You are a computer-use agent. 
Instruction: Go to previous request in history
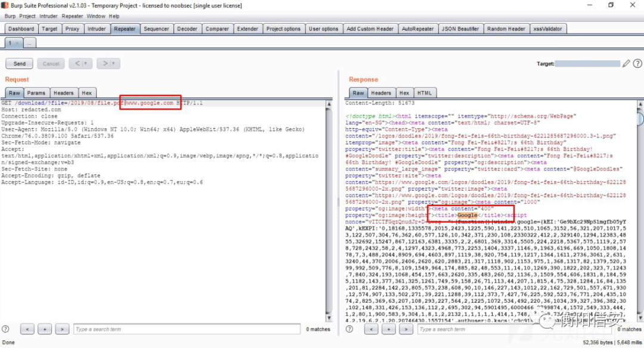[77, 64]
